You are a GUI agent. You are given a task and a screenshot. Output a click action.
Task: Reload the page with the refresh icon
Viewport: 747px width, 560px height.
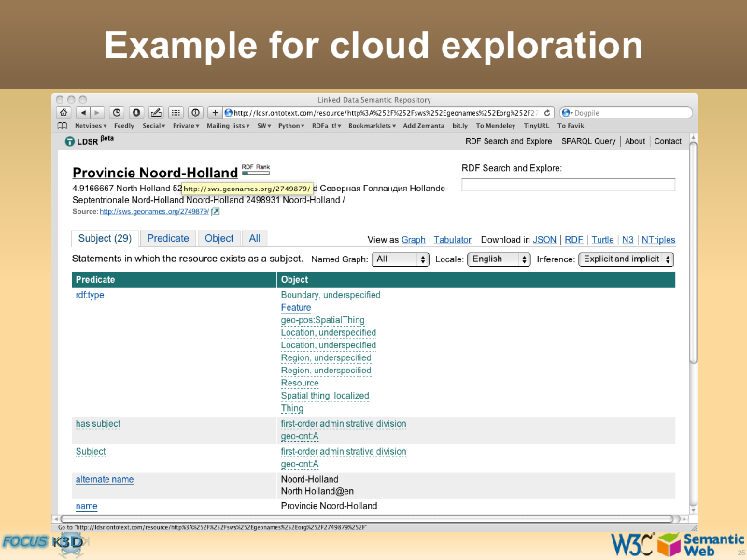[x=547, y=113]
